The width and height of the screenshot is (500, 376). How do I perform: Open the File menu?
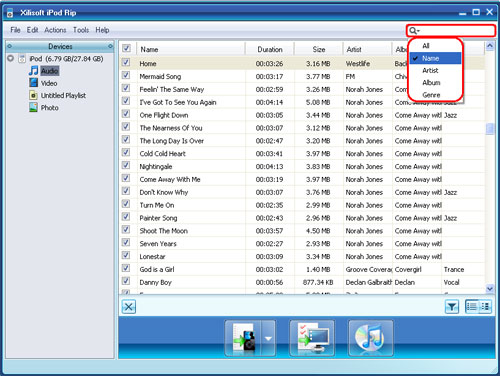15,30
